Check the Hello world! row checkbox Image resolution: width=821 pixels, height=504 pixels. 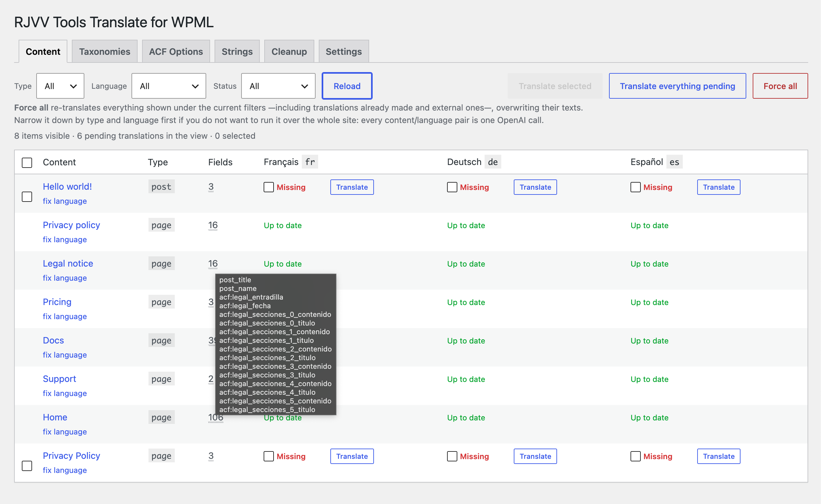(27, 197)
